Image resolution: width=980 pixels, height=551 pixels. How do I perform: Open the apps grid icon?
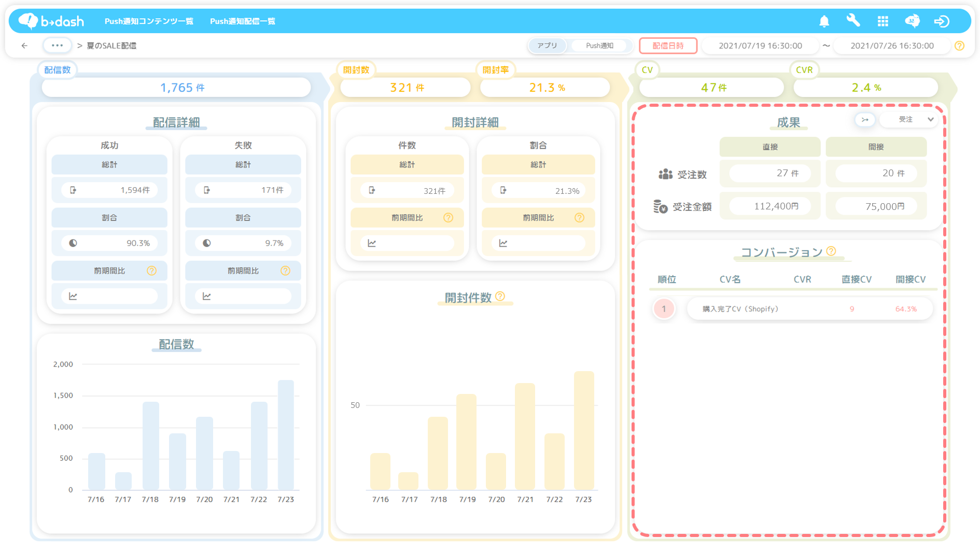click(883, 21)
